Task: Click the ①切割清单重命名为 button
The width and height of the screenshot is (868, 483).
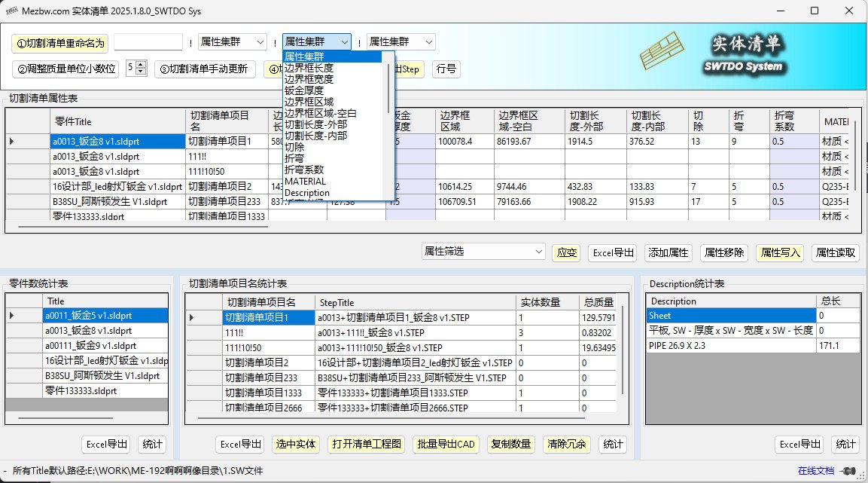Action: coord(59,43)
